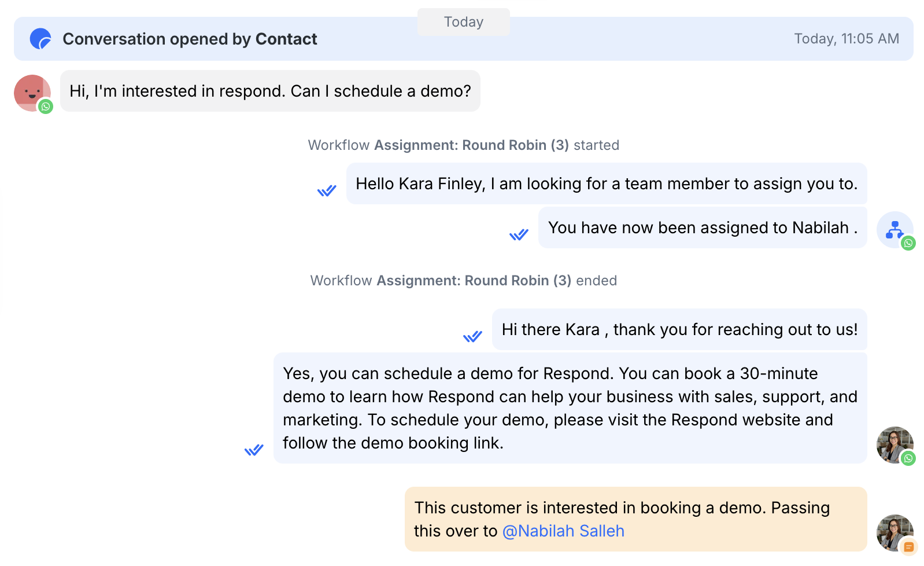Select the "Can I schedule a demo?" message
The height and width of the screenshot is (566, 924).
pyautogui.click(x=270, y=91)
